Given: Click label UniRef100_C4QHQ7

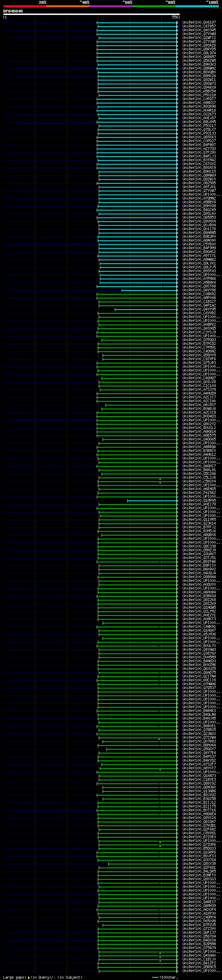Looking at the screenshot, I should click(x=199, y=378).
